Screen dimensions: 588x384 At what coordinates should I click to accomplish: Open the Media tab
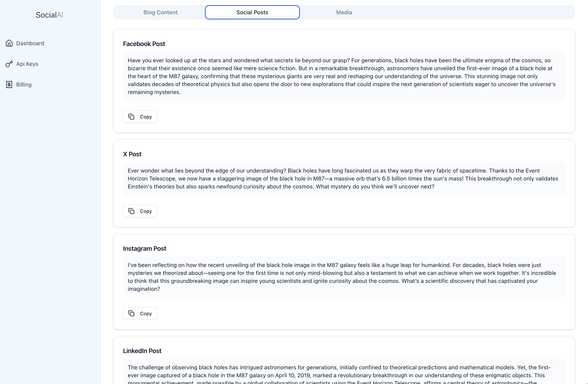click(x=344, y=12)
